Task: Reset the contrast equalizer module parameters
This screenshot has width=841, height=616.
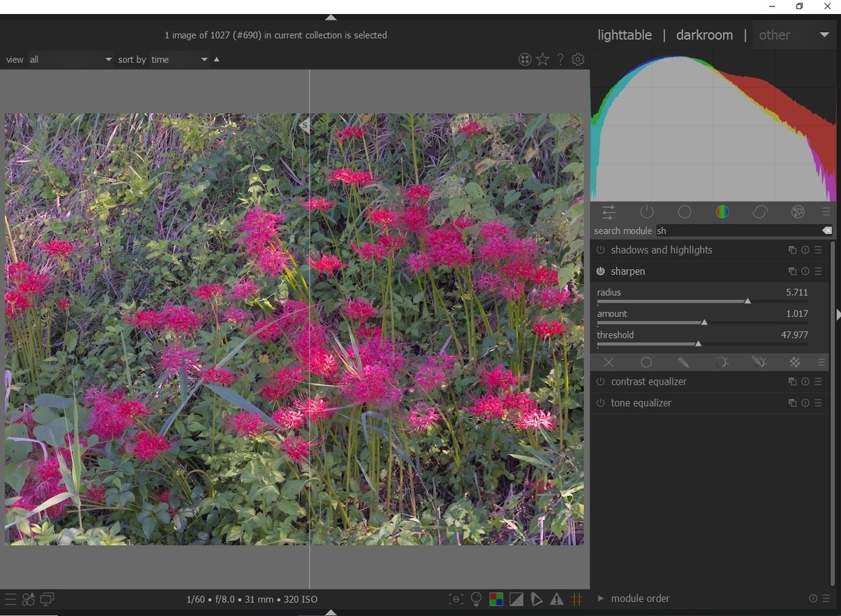Action: 805,382
